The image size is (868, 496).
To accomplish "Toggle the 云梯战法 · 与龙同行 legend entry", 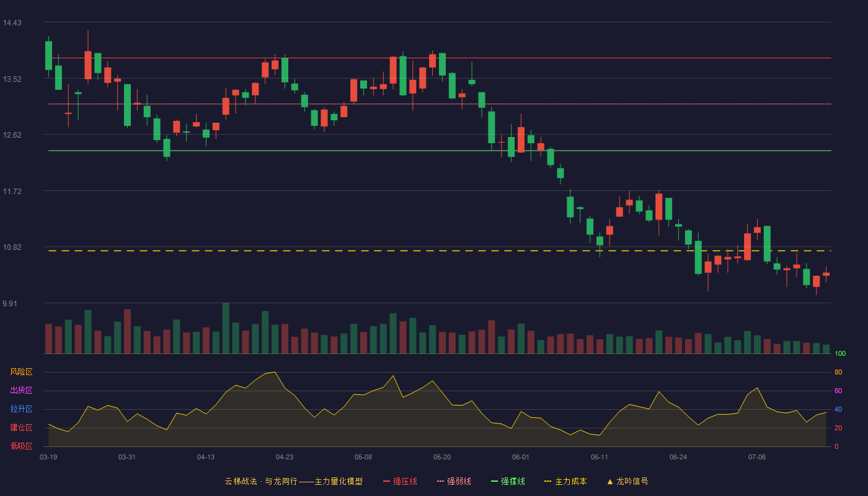I will pos(293,481).
